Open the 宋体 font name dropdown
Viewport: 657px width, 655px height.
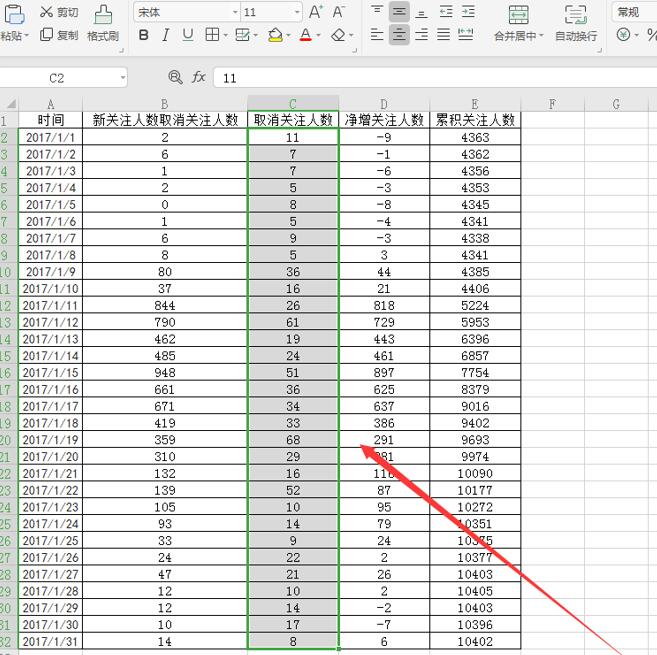click(x=235, y=12)
